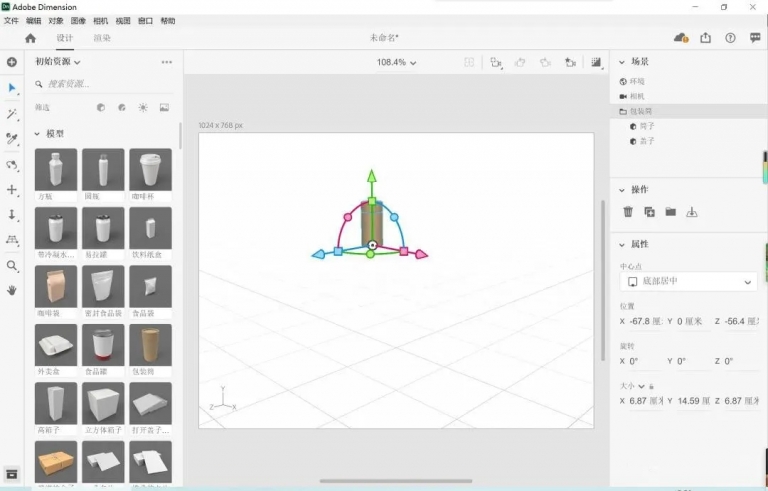Toggle the size constraint lock icon
The image size is (768, 491).
tap(652, 385)
